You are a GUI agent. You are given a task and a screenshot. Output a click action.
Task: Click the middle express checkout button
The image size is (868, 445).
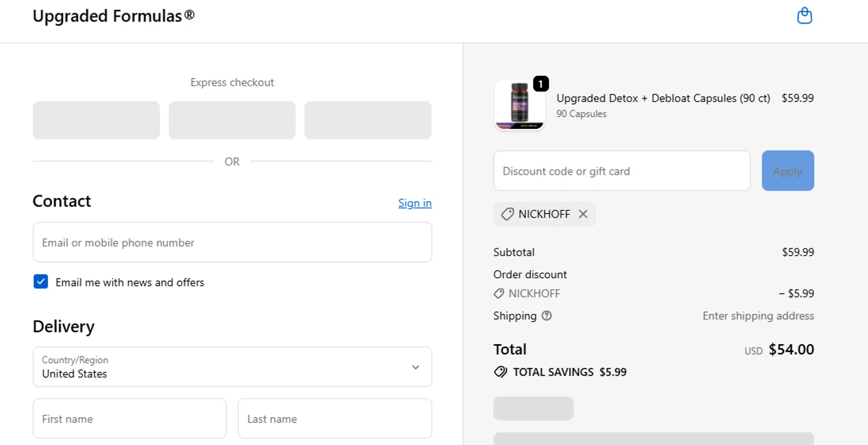(232, 120)
